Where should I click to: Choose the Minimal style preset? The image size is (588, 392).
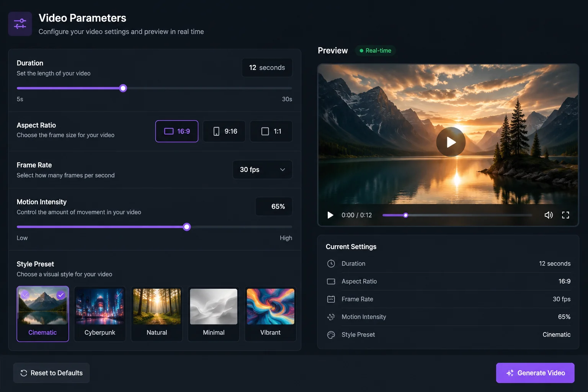coord(214,314)
